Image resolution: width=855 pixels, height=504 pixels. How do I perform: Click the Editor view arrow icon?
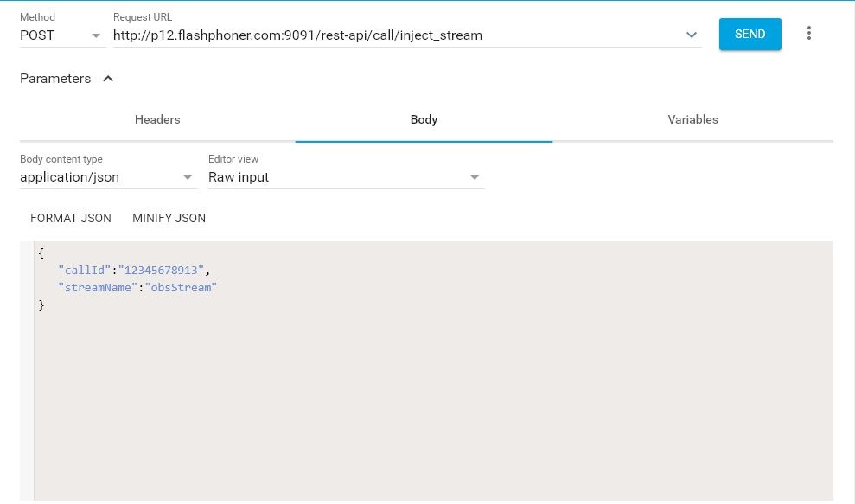tap(474, 177)
